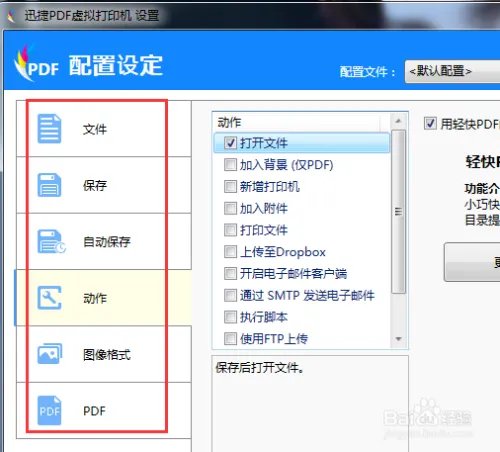
Task: Go to the 图像格式 tab
Action: [x=104, y=354]
